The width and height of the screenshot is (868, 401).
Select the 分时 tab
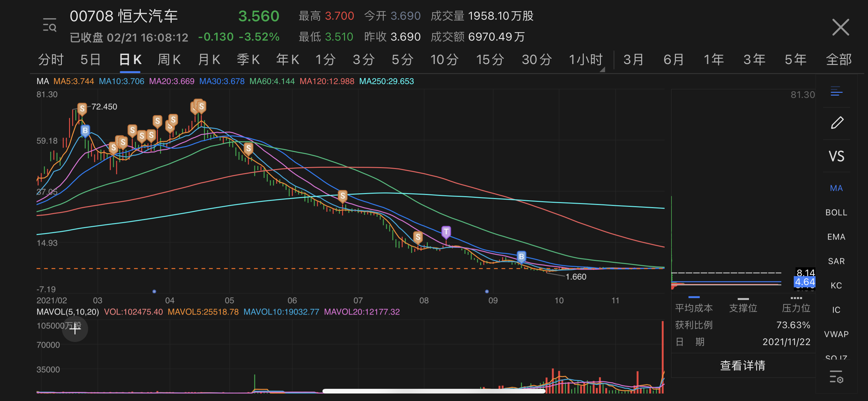coord(51,60)
